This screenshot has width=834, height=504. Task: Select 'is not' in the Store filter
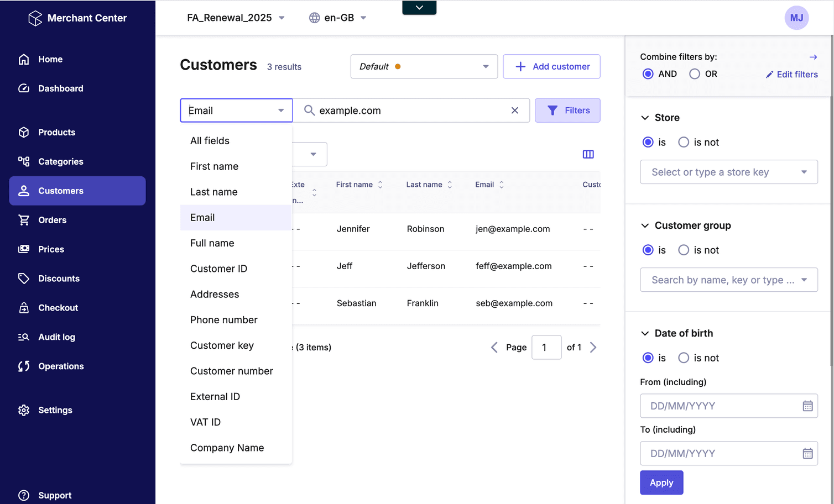tap(684, 142)
